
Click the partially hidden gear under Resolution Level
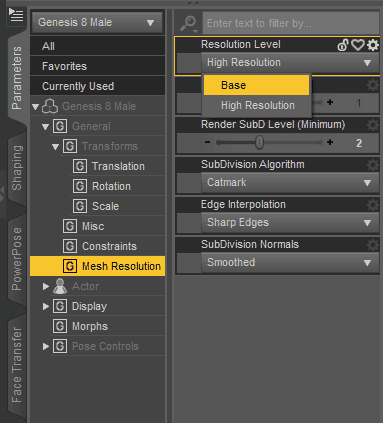(373, 85)
